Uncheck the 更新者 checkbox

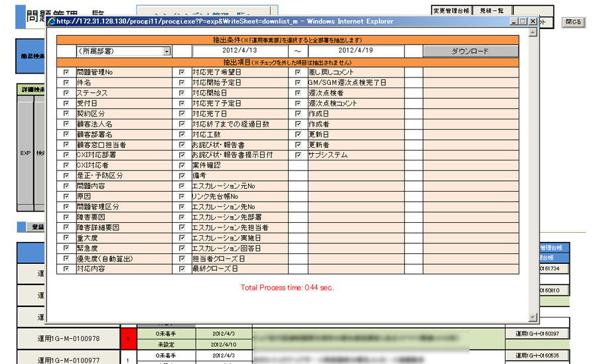pos(298,145)
